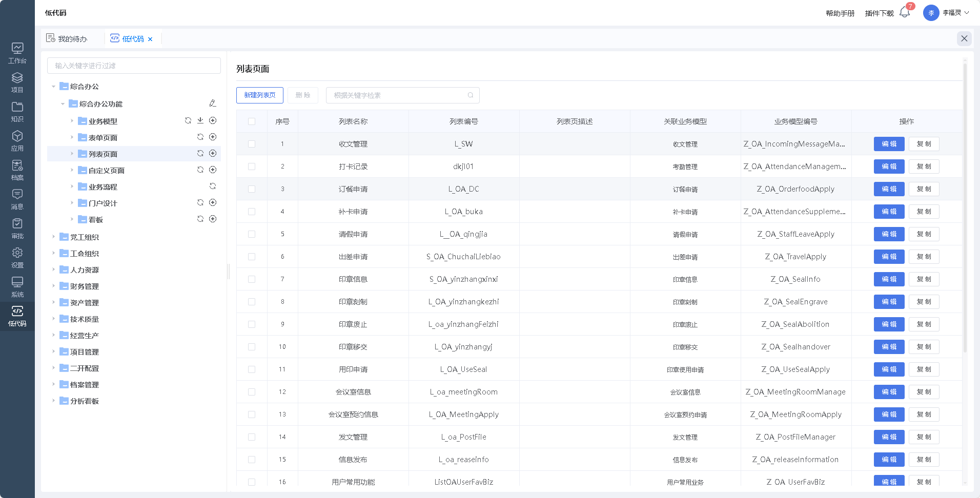
Task: Collapse the 综合办公 tree folder
Action: [x=53, y=87]
